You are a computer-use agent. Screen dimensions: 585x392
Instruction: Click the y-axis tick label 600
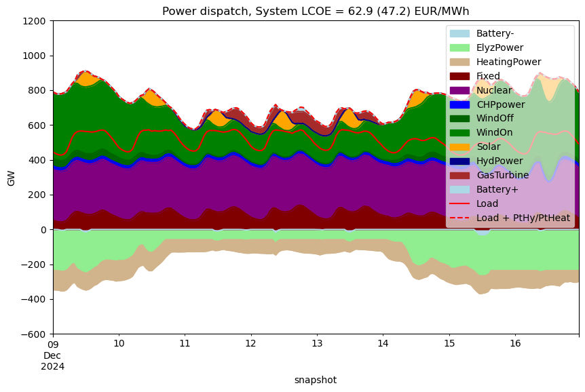(37, 125)
